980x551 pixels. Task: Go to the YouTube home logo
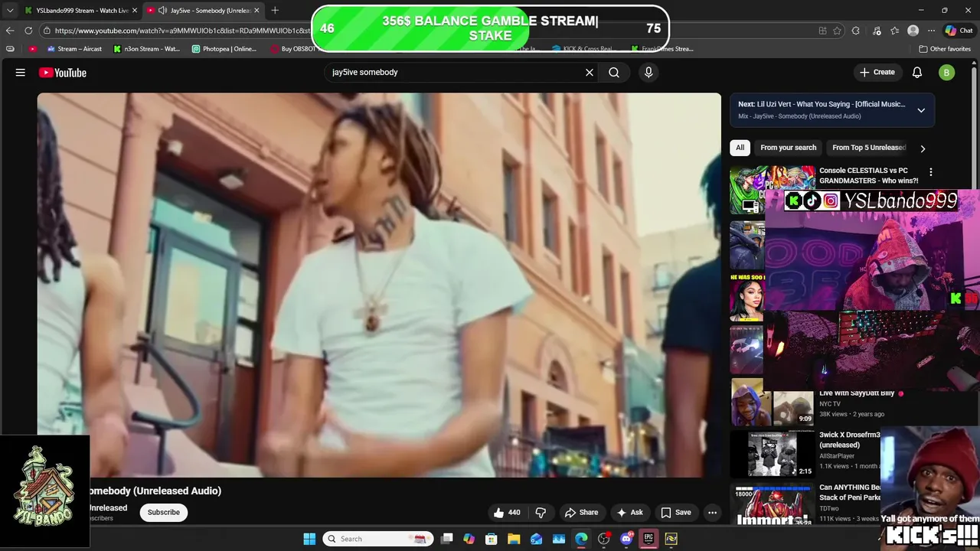63,73
